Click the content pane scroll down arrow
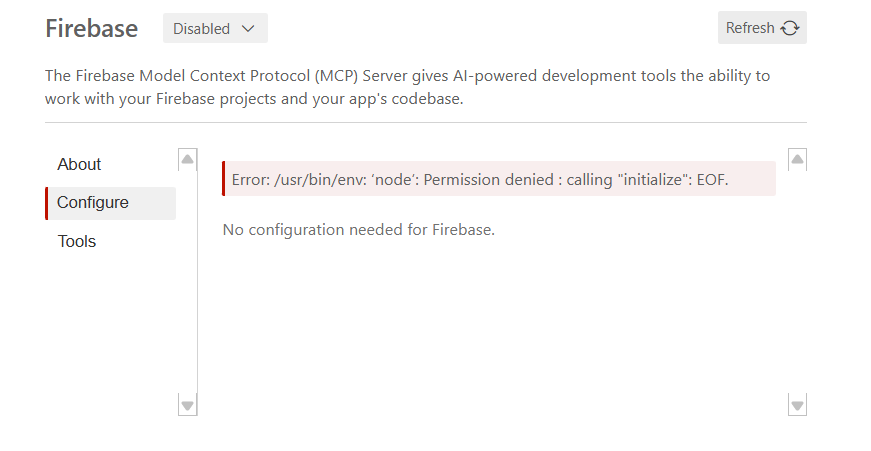The image size is (871, 451). point(797,404)
